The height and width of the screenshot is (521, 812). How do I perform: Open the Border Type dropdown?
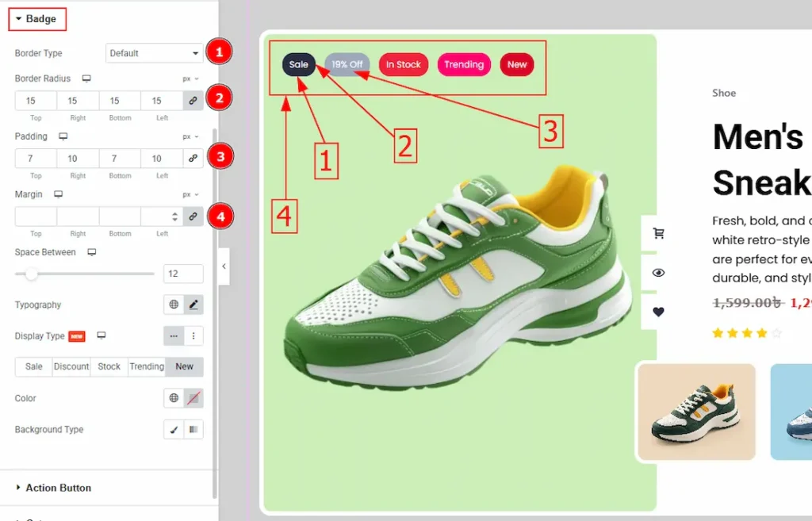(155, 53)
